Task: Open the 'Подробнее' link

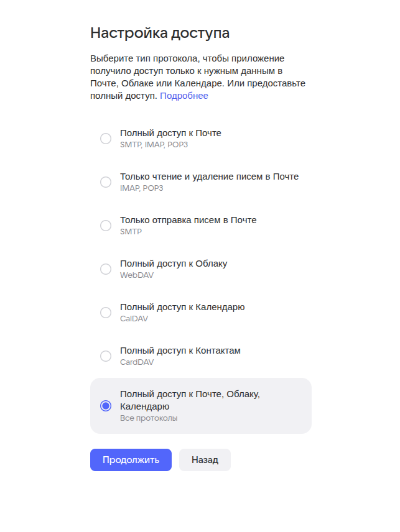Action: point(184,96)
